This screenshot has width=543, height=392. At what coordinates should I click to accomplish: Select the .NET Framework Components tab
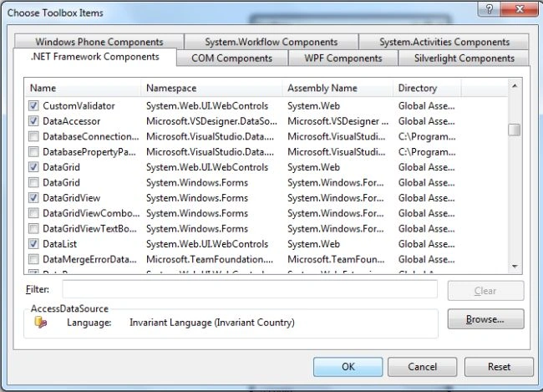[95, 57]
